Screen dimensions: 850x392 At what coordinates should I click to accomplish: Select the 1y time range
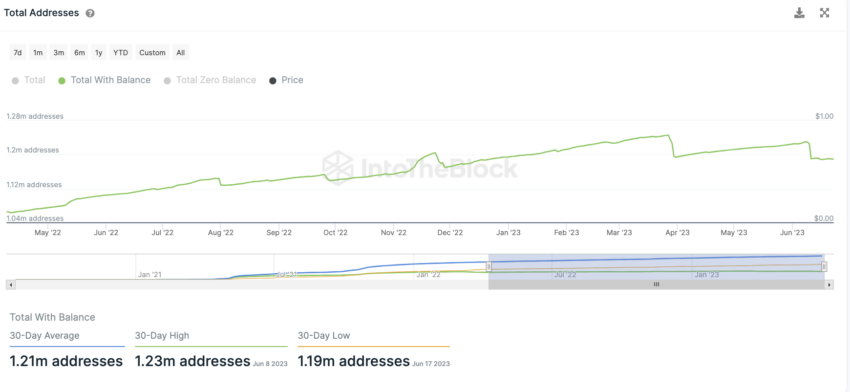tap(98, 53)
